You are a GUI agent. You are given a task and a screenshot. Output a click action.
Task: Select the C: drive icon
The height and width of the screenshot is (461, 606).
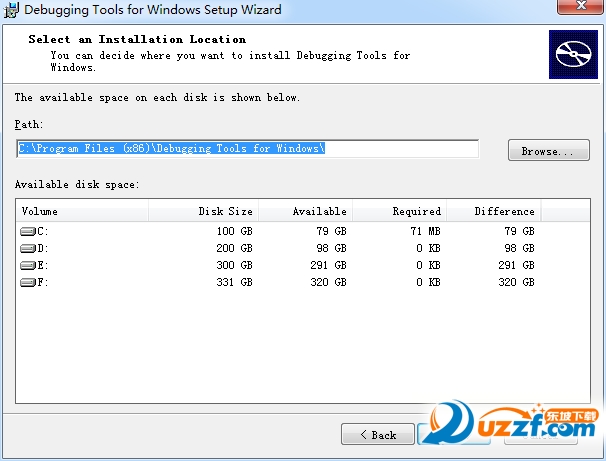[28, 231]
